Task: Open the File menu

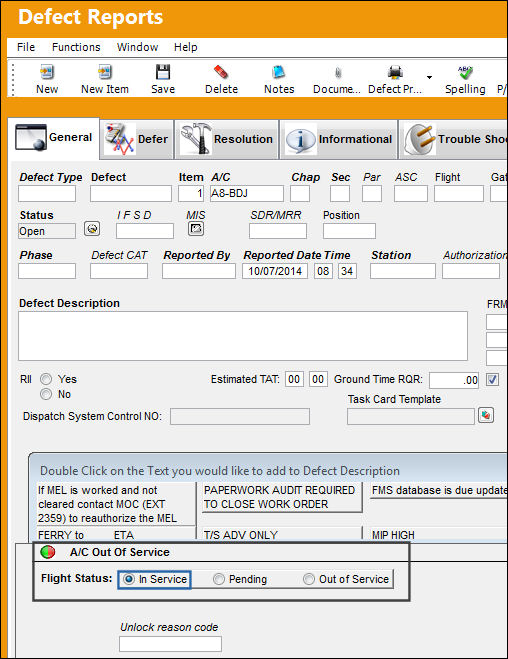Action: (x=26, y=47)
